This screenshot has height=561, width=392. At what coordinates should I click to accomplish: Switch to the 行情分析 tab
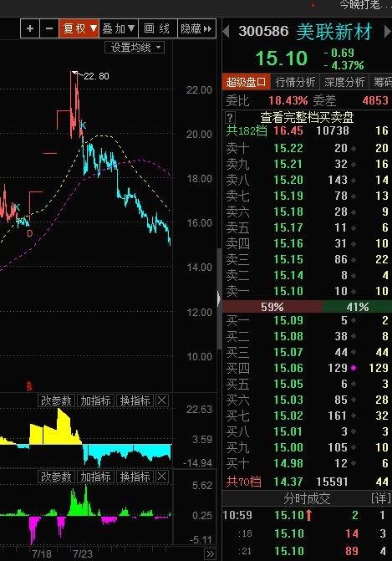pyautogui.click(x=295, y=82)
